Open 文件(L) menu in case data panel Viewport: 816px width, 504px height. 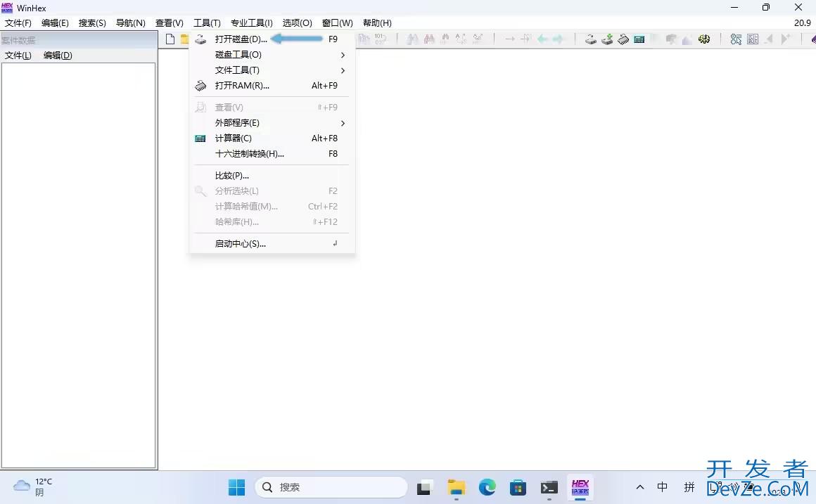coord(18,55)
